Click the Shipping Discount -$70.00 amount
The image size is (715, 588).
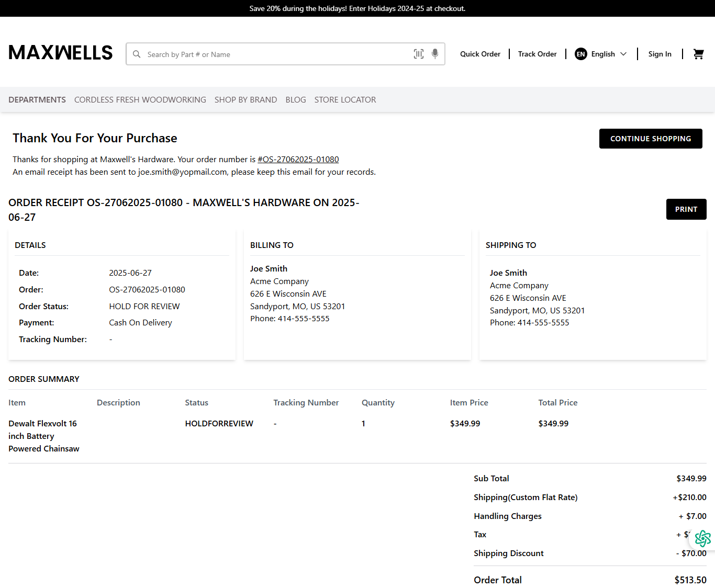691,553
